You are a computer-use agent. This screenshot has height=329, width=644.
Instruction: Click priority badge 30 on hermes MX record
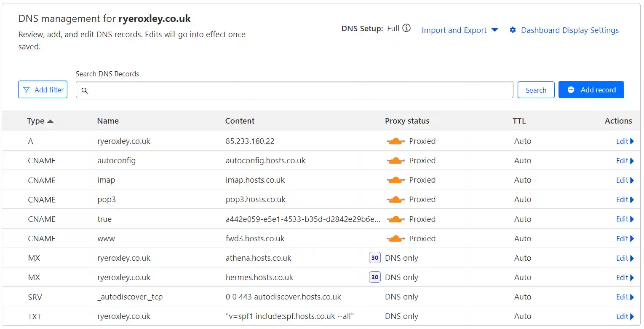(x=374, y=277)
